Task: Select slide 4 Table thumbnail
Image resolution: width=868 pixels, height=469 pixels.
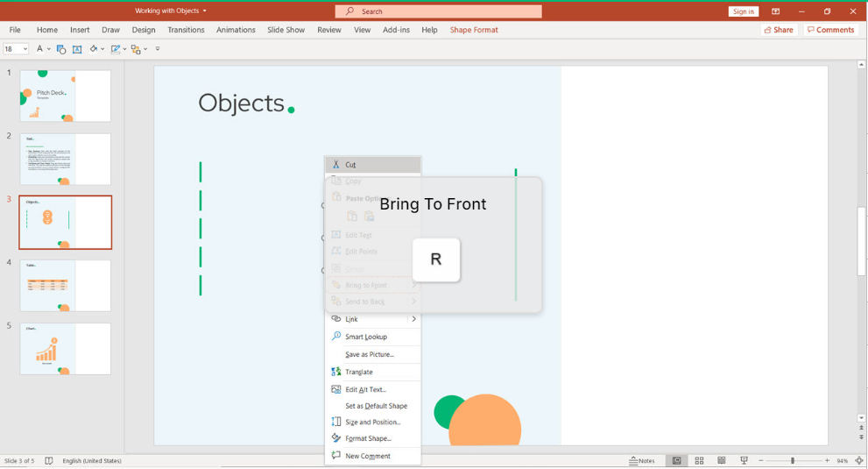Action: pos(66,286)
